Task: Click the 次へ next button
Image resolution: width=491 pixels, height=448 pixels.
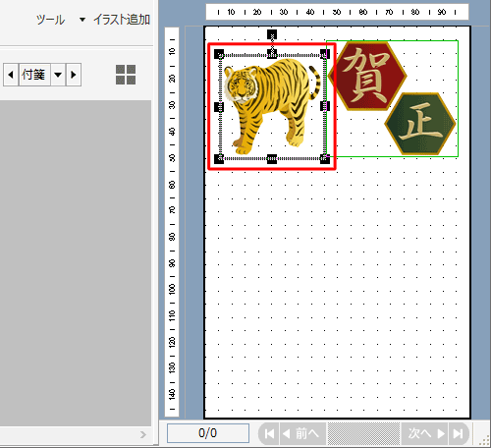Action: [424, 433]
